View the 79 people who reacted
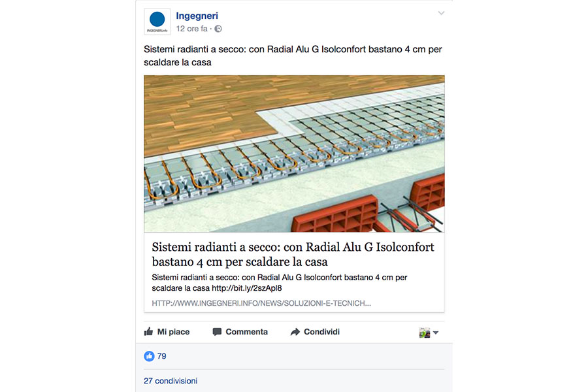Image resolution: width=588 pixels, height=392 pixels. click(161, 356)
